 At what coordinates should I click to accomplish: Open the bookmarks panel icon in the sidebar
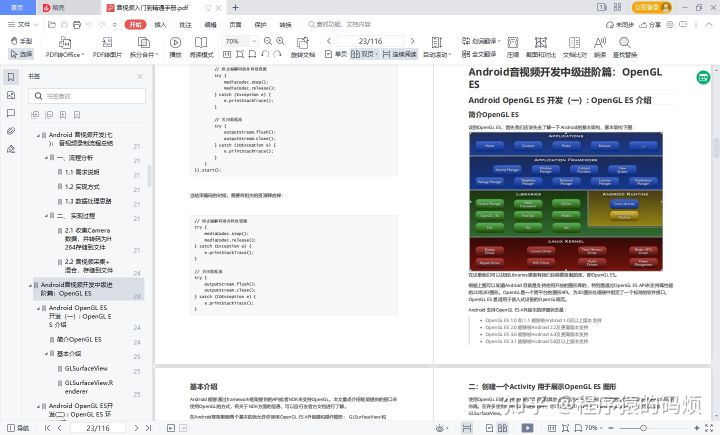11,77
